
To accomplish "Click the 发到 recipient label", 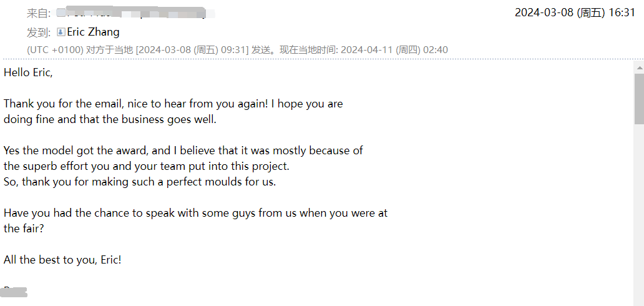I will tap(39, 32).
